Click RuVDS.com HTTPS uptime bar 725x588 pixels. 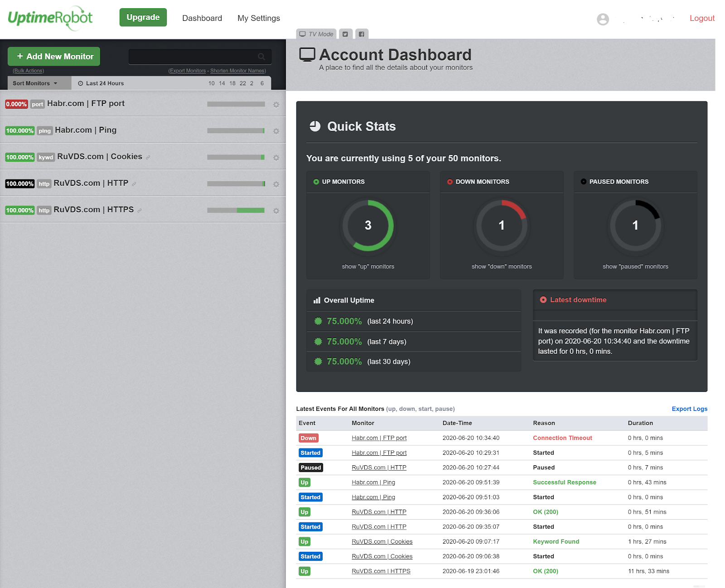tap(236, 210)
